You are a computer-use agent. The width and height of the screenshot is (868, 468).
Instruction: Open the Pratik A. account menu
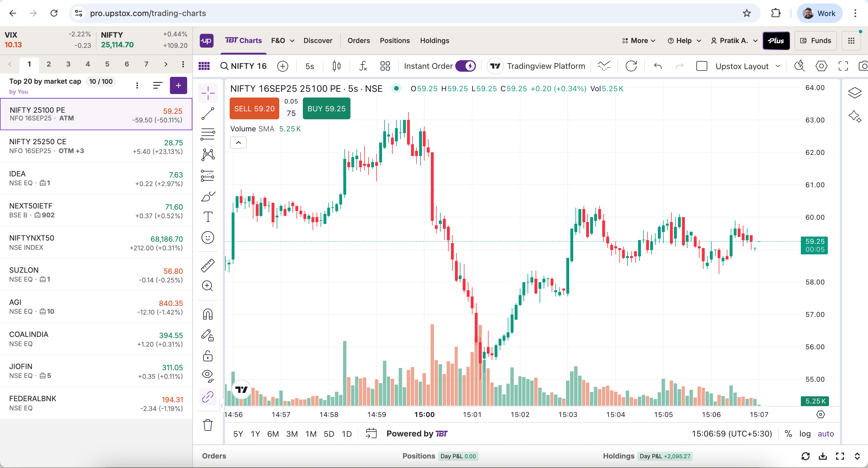click(734, 41)
